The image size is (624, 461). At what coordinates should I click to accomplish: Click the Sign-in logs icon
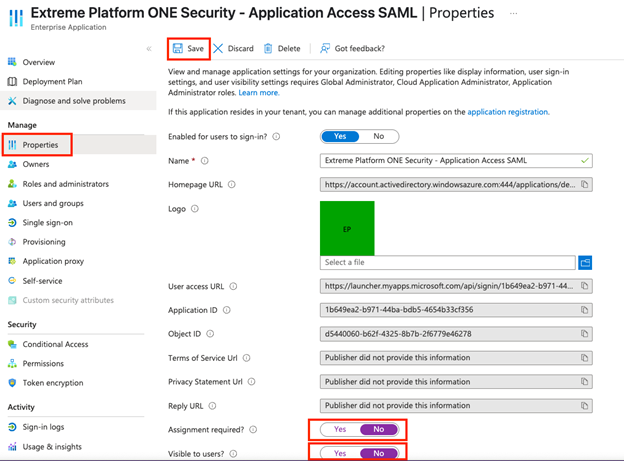12,427
